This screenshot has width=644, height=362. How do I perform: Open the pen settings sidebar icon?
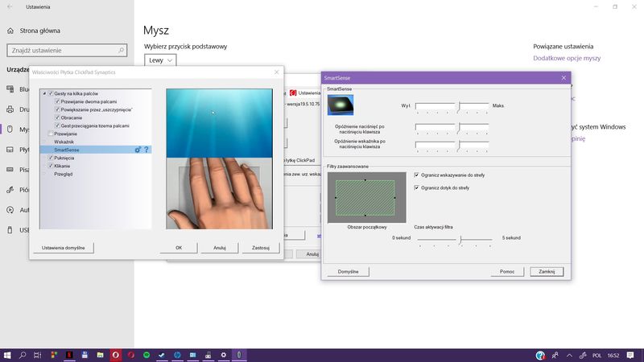(x=10, y=190)
